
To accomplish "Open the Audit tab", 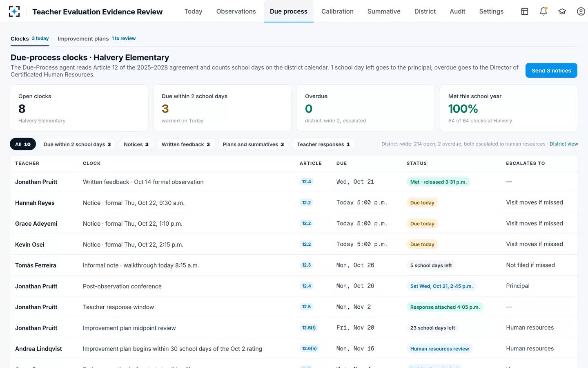I will (x=457, y=11).
